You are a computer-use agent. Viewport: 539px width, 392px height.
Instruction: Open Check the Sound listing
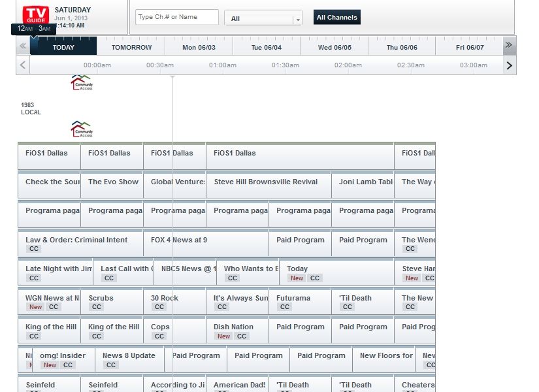(x=49, y=186)
